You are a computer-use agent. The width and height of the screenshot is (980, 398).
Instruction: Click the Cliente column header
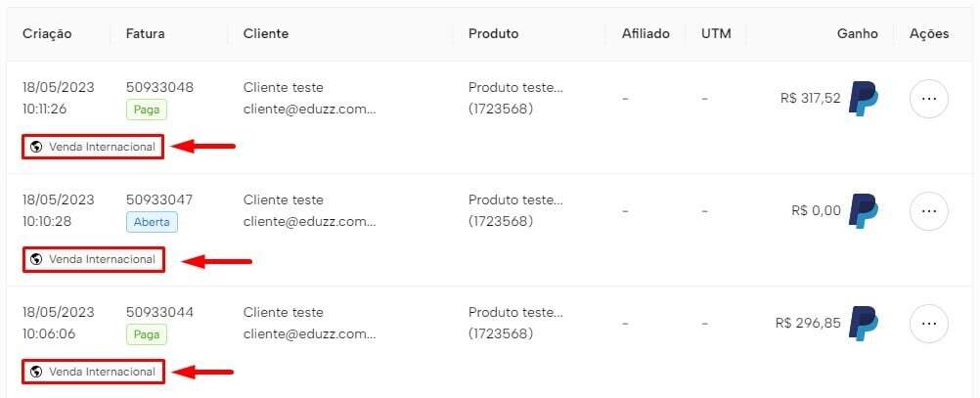(266, 34)
